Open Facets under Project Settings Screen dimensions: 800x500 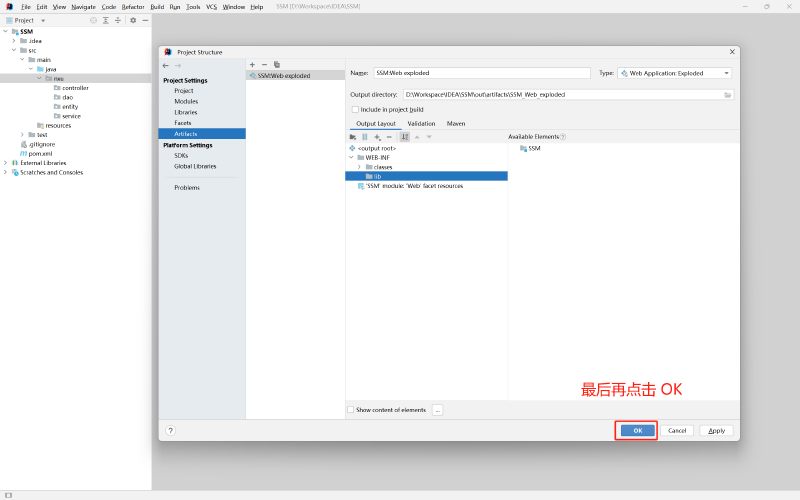(183, 123)
